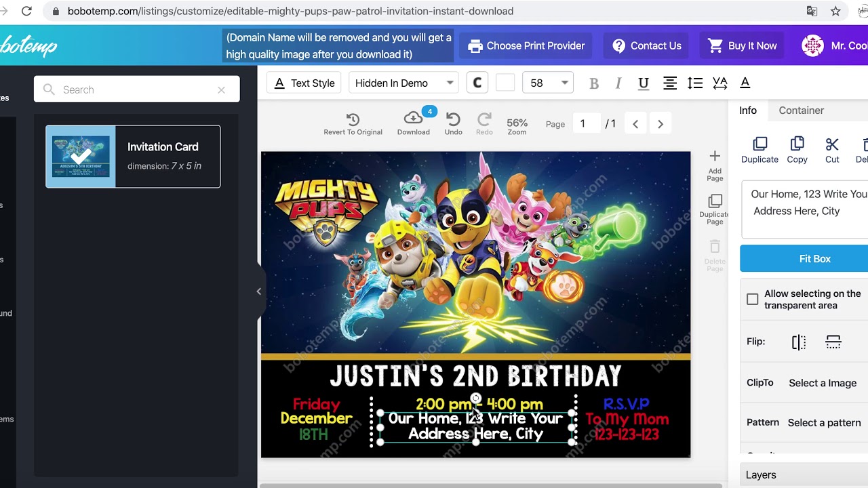Click the C text color button

[477, 83]
